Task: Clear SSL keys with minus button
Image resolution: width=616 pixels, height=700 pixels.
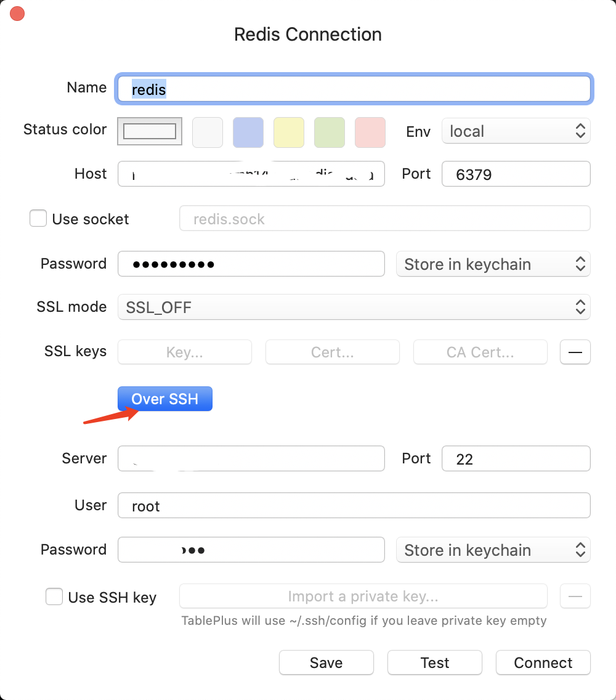Action: coord(575,352)
